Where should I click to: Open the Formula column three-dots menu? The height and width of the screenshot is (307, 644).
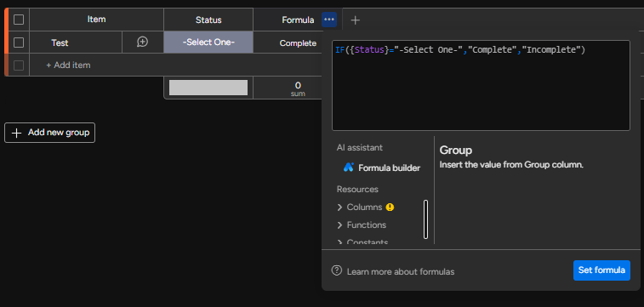pos(329,20)
